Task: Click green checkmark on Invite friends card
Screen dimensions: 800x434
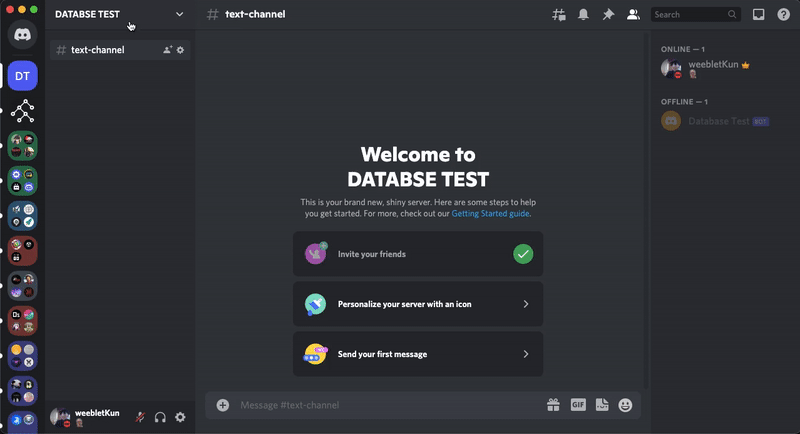Action: pyautogui.click(x=523, y=254)
